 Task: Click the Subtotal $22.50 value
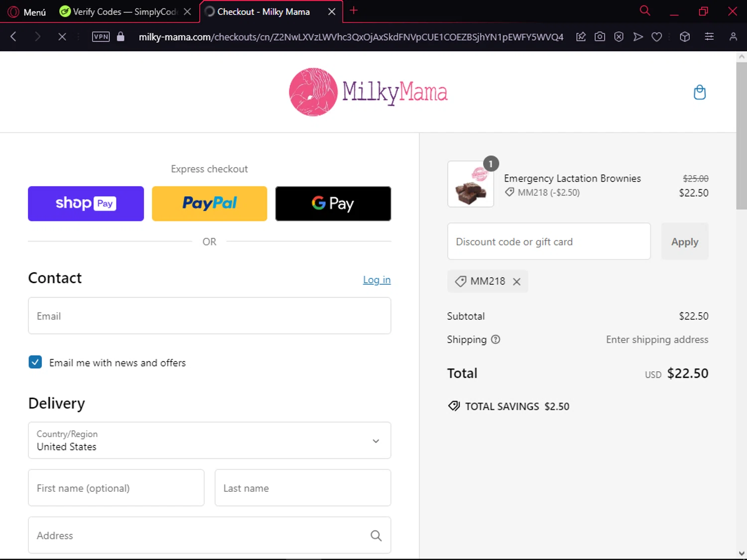(694, 316)
